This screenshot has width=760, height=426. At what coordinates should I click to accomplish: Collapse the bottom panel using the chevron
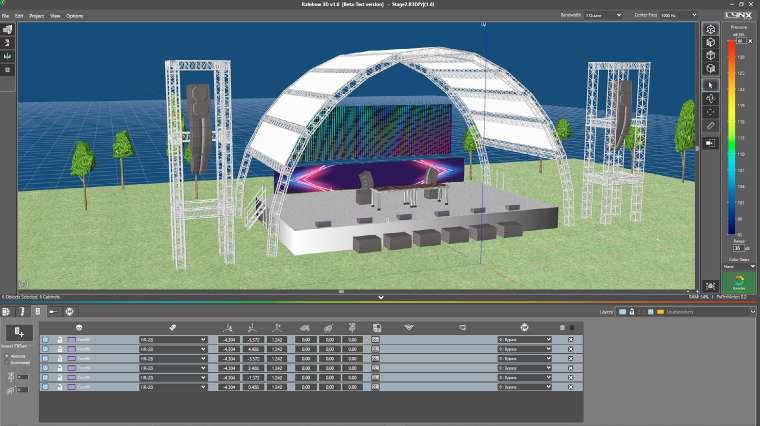tap(381, 298)
